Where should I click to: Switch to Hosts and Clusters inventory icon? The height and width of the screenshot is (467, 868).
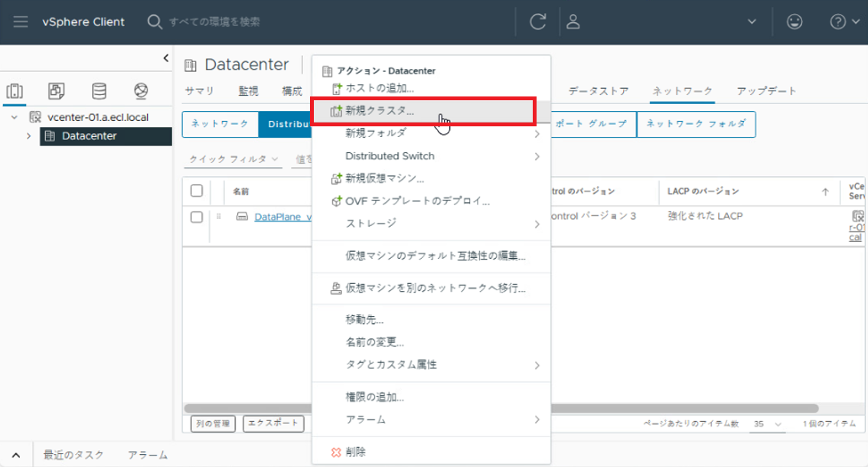(x=15, y=92)
